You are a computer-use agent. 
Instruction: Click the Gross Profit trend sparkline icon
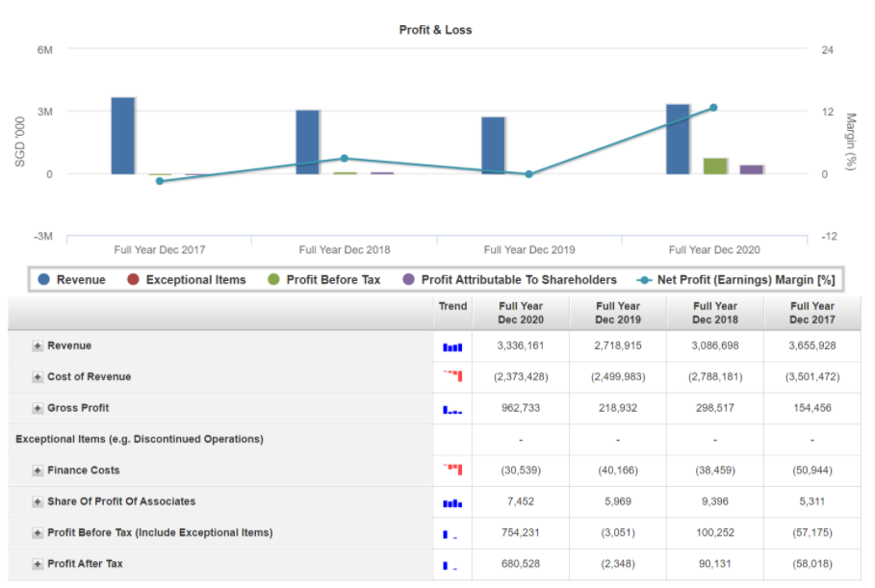tap(452, 409)
